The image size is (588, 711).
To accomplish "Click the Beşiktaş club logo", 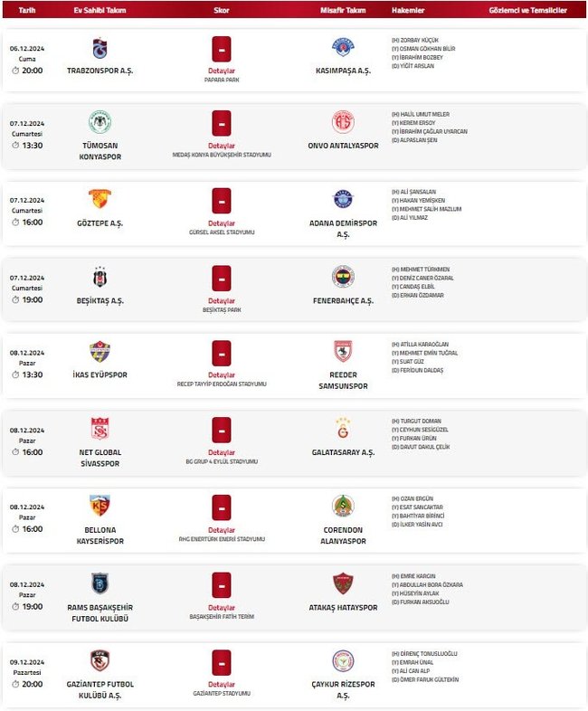I will coord(100,277).
